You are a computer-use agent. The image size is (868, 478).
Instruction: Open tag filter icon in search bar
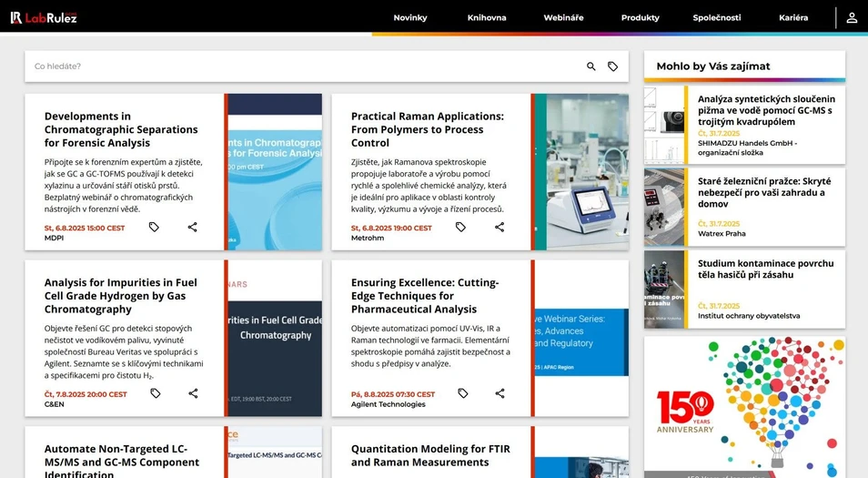point(613,66)
